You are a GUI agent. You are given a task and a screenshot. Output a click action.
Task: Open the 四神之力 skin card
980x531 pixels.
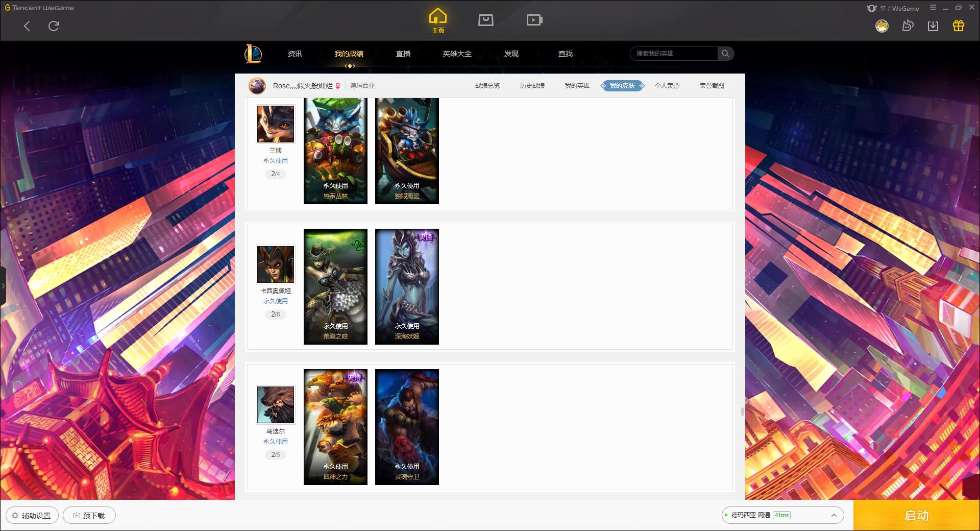[335, 427]
